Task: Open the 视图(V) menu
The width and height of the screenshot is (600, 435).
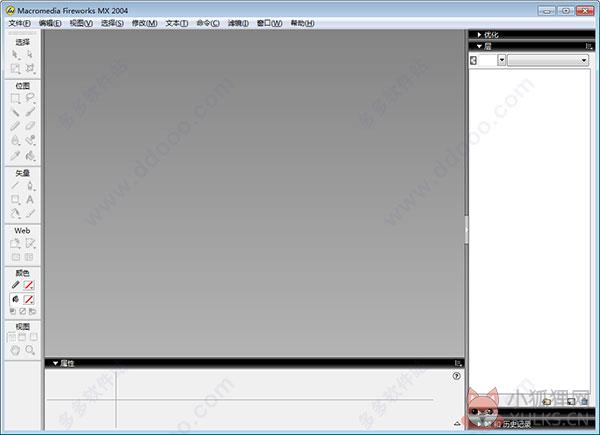Action: click(81, 23)
